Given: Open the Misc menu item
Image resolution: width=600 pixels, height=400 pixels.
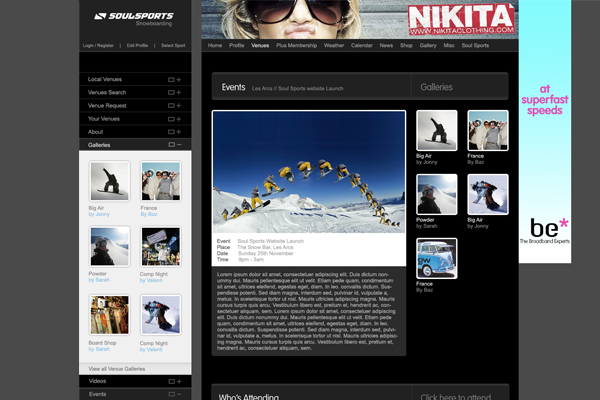Looking at the screenshot, I should click(x=449, y=46).
